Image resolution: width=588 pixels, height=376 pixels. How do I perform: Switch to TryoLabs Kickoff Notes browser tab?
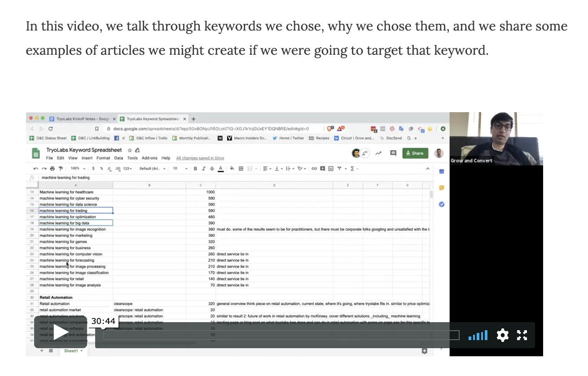pyautogui.click(x=82, y=119)
